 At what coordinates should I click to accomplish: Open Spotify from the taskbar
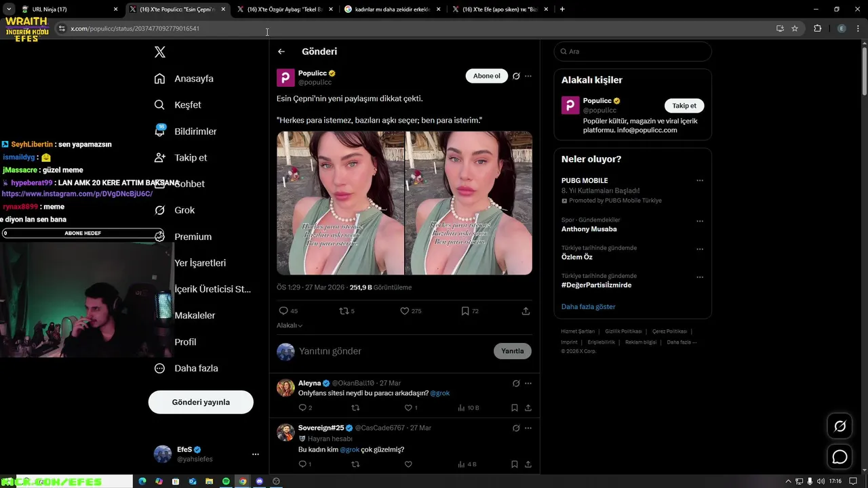225,481
